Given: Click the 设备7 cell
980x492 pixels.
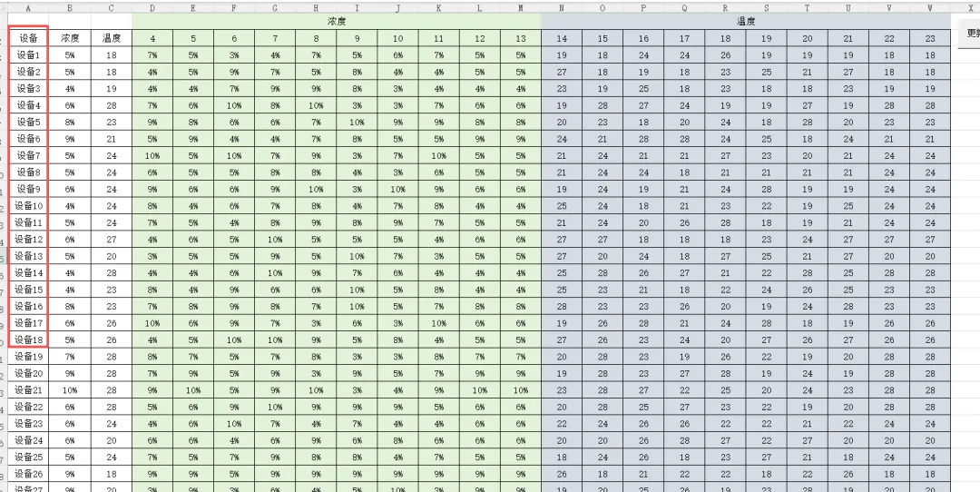Looking at the screenshot, I should click(28, 155).
